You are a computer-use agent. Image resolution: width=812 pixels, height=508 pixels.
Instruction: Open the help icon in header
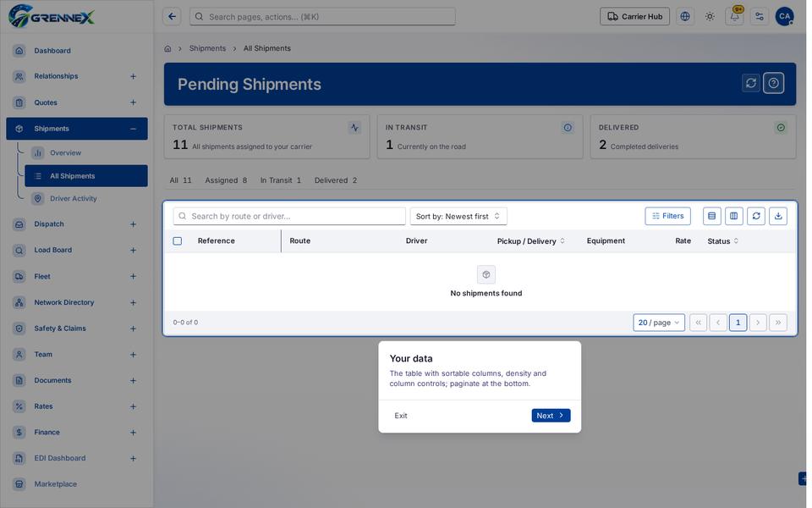coord(774,83)
